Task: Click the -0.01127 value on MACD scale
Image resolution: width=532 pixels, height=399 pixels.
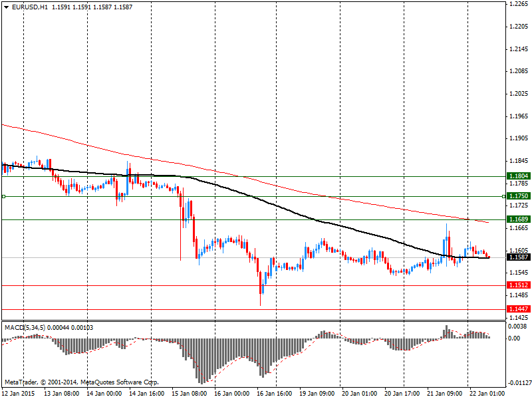Action: (x=519, y=383)
